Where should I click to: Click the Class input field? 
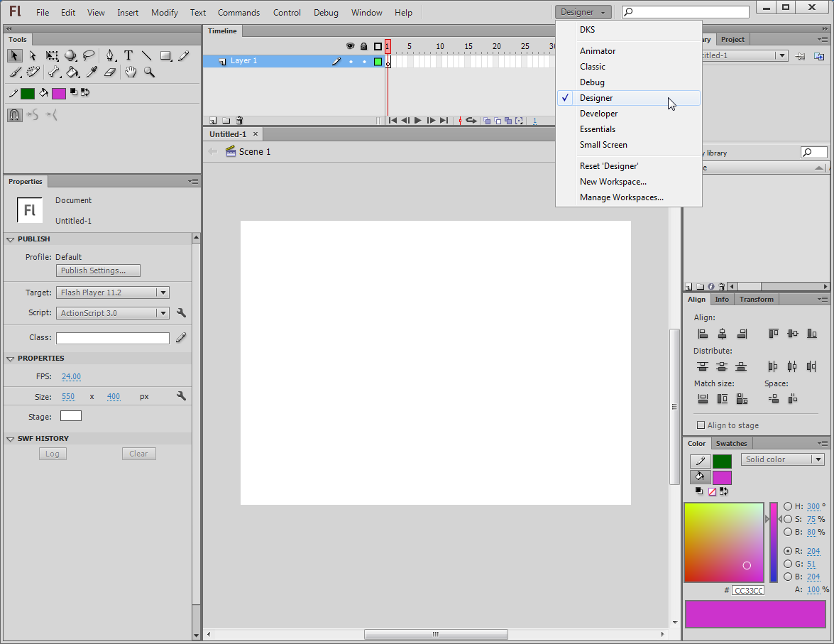(x=113, y=339)
